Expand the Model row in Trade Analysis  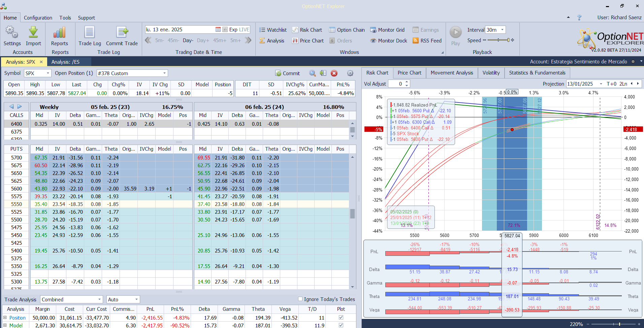pos(5,325)
